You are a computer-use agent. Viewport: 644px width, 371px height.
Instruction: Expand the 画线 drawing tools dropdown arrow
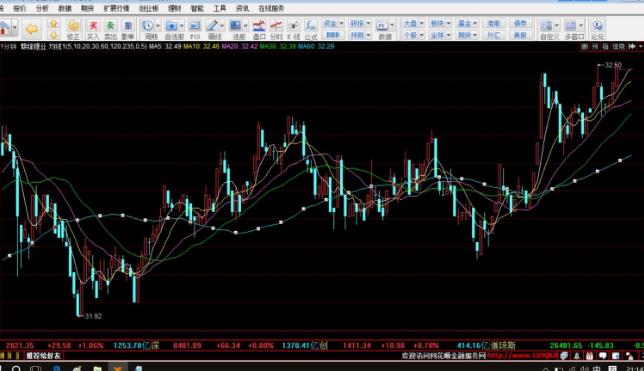222,26
